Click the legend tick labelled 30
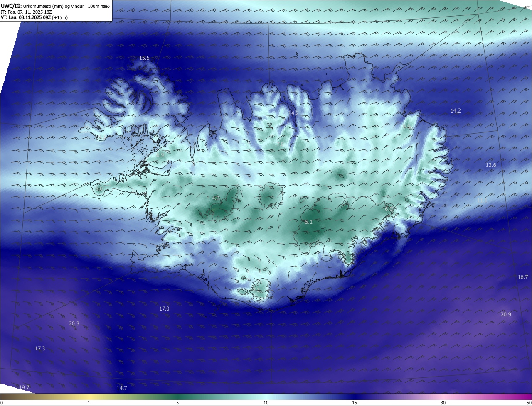Viewport: 532px width, 406px height. [x=443, y=403]
